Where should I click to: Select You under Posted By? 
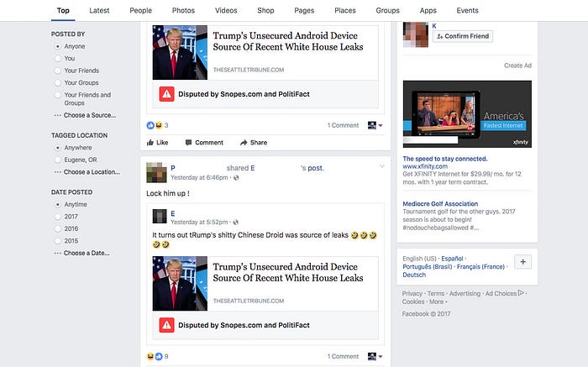point(58,59)
